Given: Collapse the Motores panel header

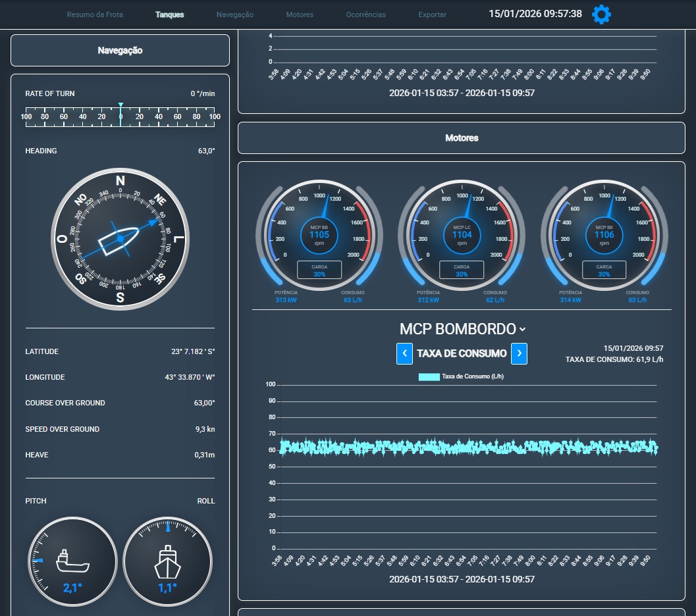Looking at the screenshot, I should pyautogui.click(x=462, y=138).
